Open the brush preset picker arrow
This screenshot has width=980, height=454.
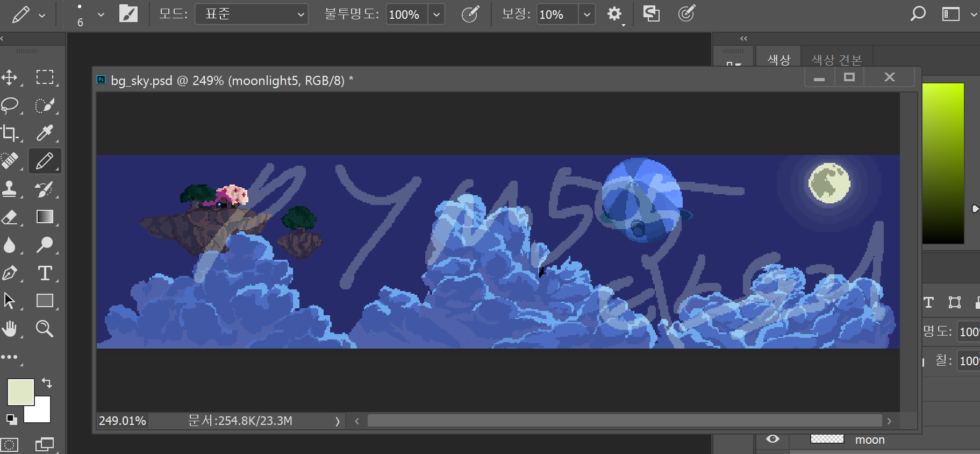(x=101, y=15)
